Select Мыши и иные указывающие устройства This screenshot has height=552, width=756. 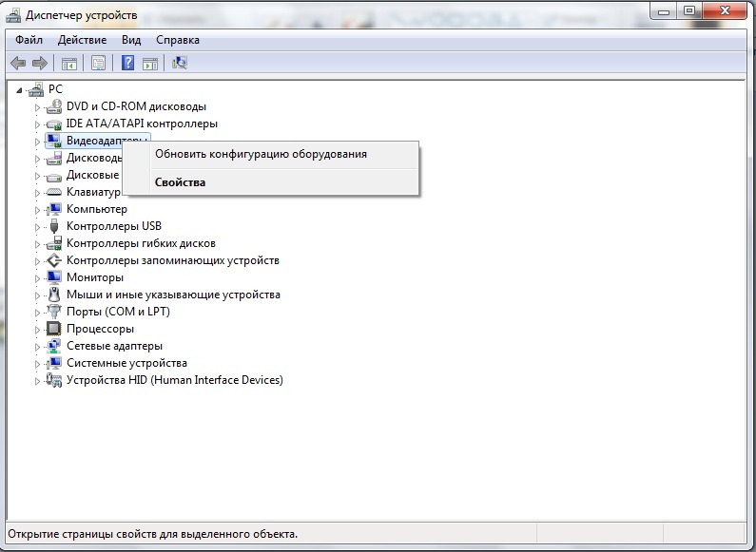pos(174,295)
